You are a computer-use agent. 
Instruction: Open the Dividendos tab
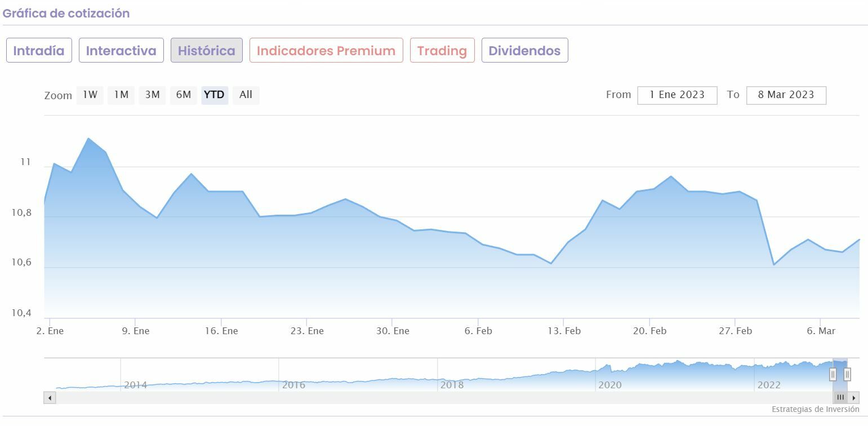524,50
